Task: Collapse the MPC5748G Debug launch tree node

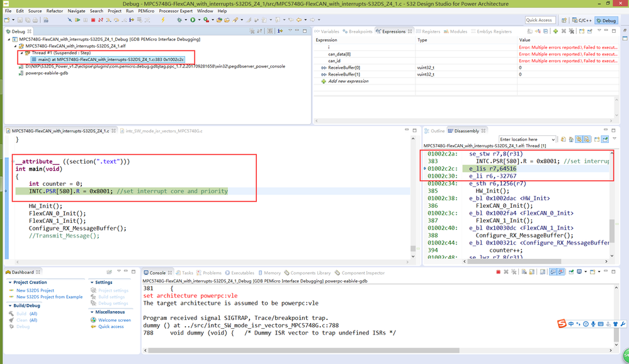Action: (x=9, y=39)
